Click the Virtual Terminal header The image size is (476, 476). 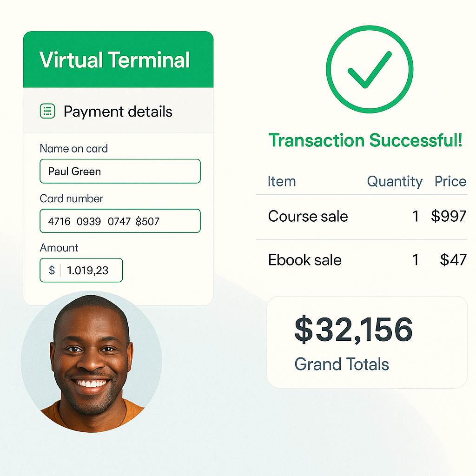point(119,59)
